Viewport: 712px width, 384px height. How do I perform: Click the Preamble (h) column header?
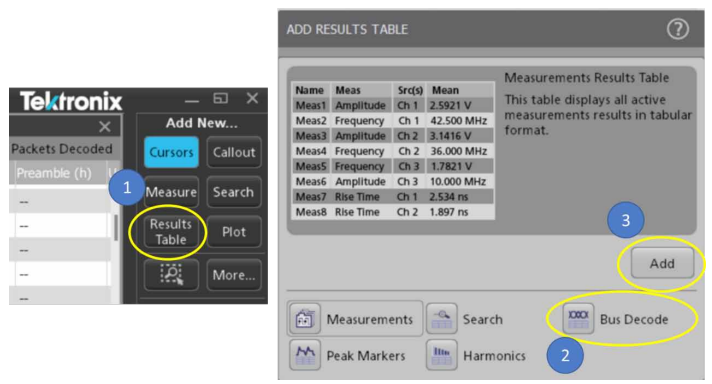54,173
